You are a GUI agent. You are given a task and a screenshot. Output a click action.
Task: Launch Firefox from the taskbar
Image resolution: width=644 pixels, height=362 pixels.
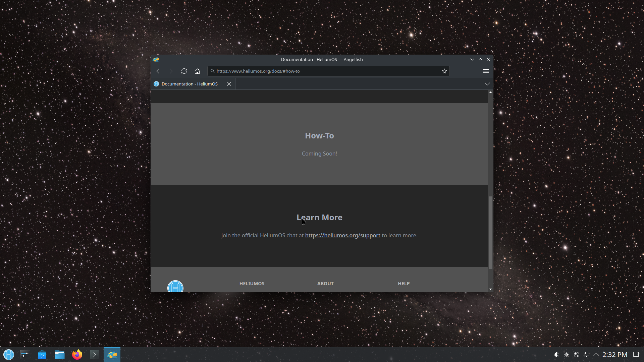pos(77,355)
